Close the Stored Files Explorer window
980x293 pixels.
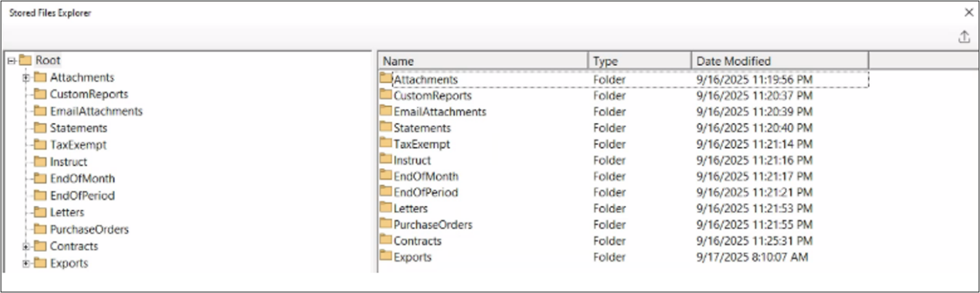pos(968,12)
